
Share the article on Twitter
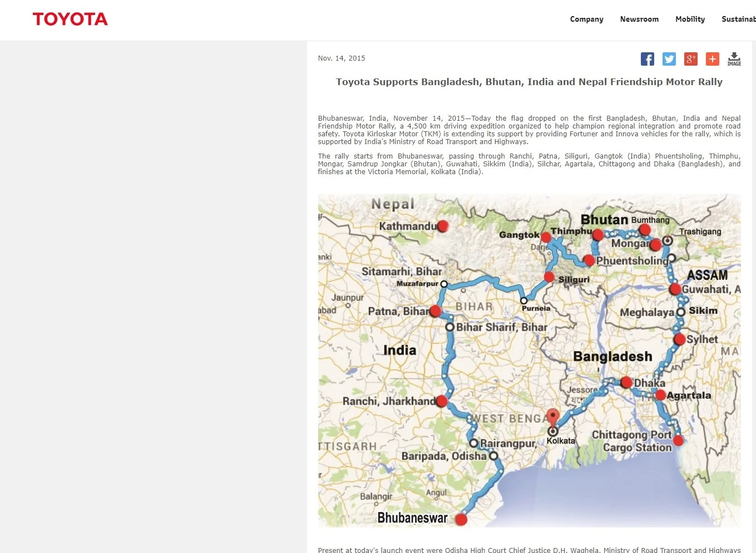[669, 59]
